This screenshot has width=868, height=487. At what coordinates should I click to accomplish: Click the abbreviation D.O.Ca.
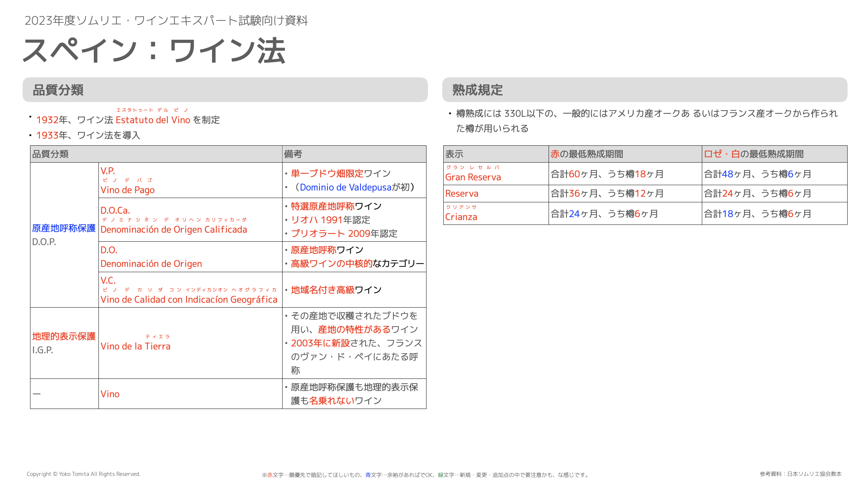[x=115, y=211]
